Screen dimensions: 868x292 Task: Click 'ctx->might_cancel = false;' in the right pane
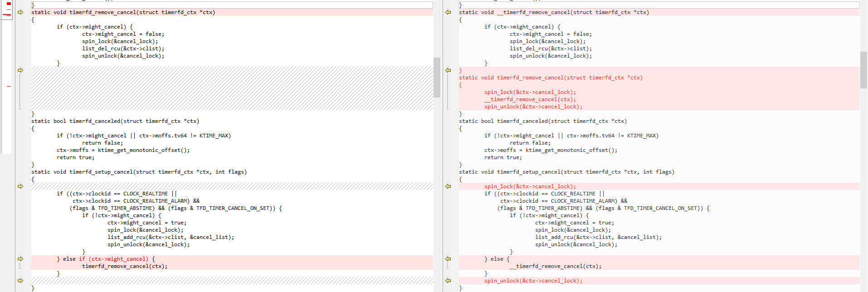coord(551,34)
